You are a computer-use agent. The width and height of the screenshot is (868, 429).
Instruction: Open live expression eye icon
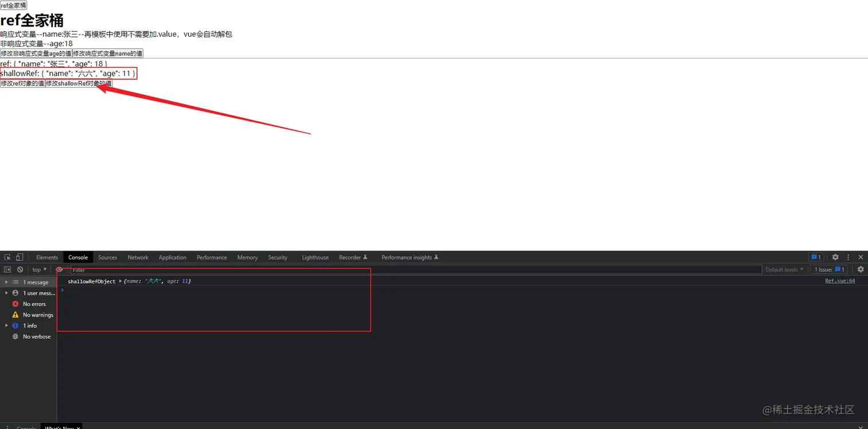[x=59, y=269]
